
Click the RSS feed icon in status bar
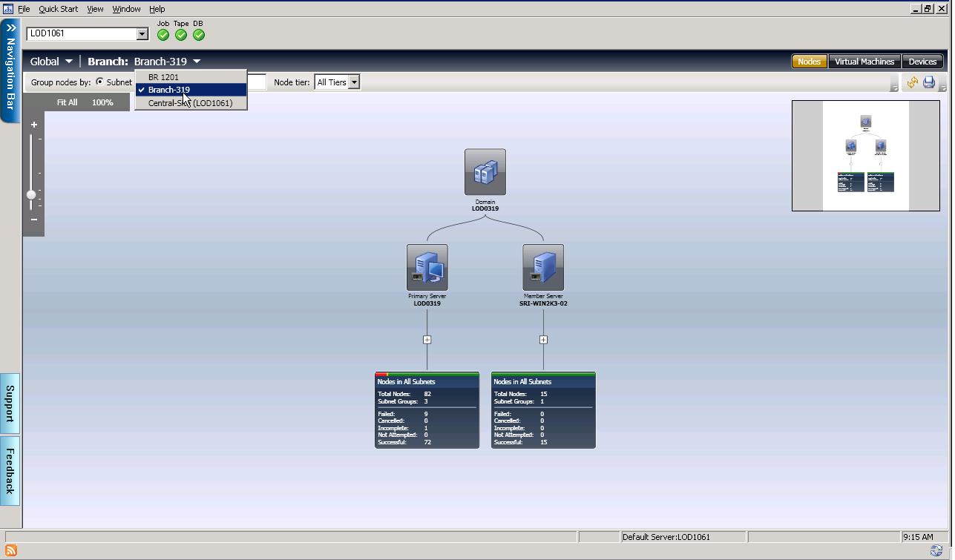point(11,550)
